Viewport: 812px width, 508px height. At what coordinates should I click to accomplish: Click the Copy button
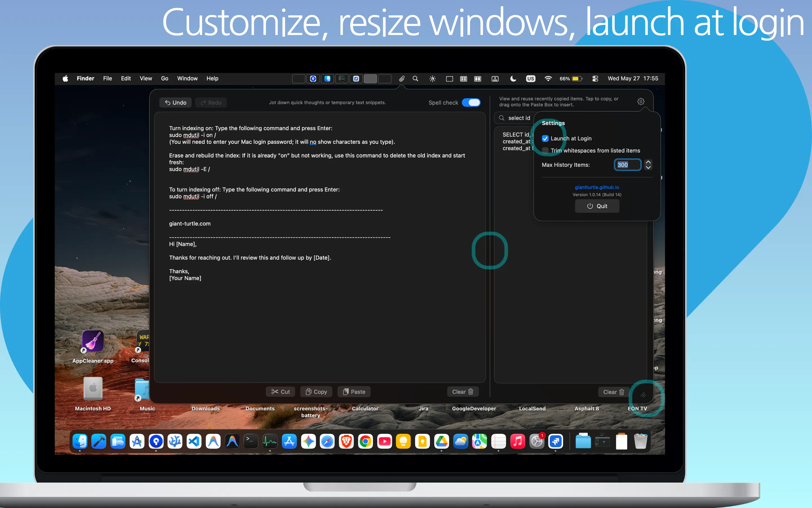pos(316,392)
